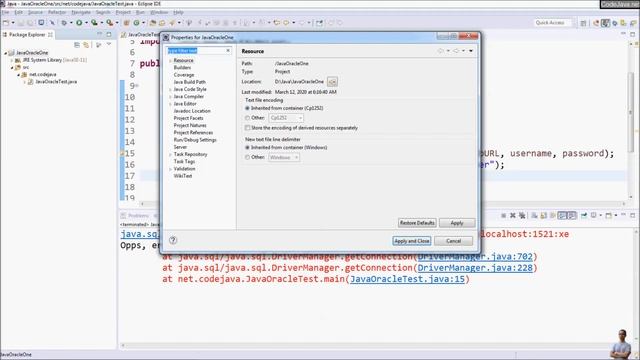Screen dimensions: 640x360
Task: Click Display Selected Console icon
Action: (594, 216)
